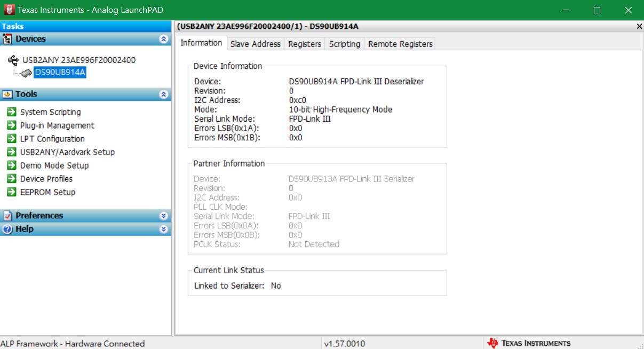Open USB2ANY/Aardvark Setup
Image resolution: width=644 pixels, height=349 pixels.
point(67,152)
